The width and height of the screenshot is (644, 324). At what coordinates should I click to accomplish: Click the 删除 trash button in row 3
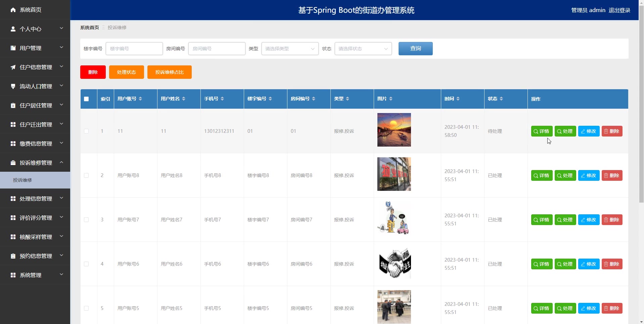click(x=612, y=220)
